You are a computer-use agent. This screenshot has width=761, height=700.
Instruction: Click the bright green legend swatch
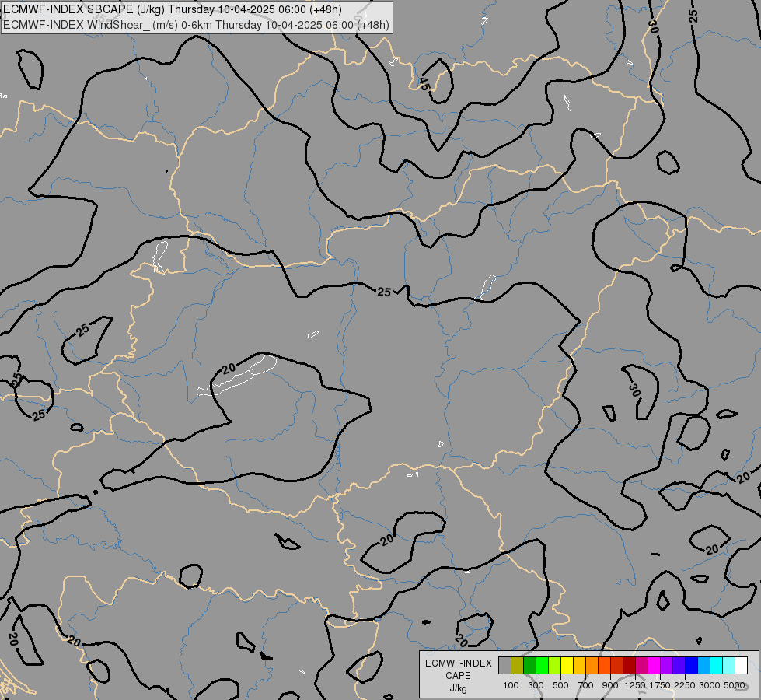[x=543, y=665]
